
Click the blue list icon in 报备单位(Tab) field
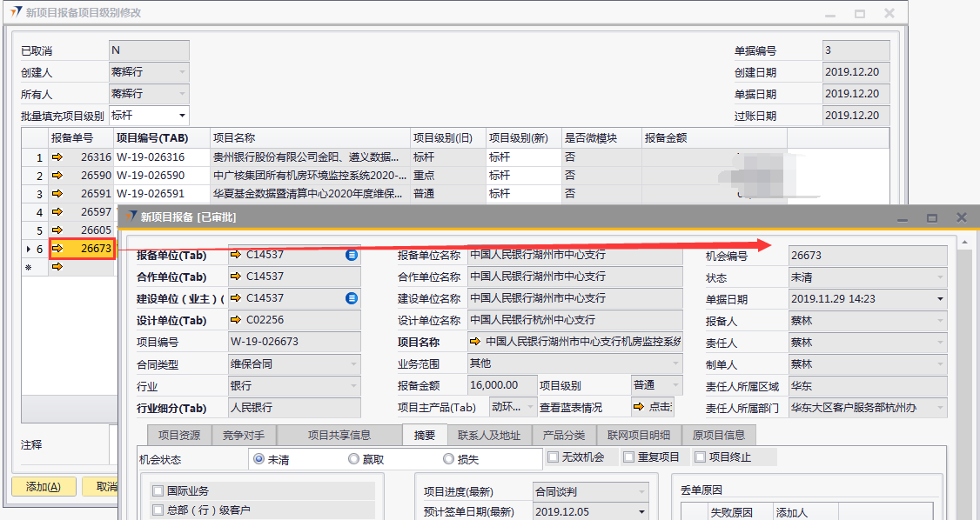pyautogui.click(x=352, y=255)
